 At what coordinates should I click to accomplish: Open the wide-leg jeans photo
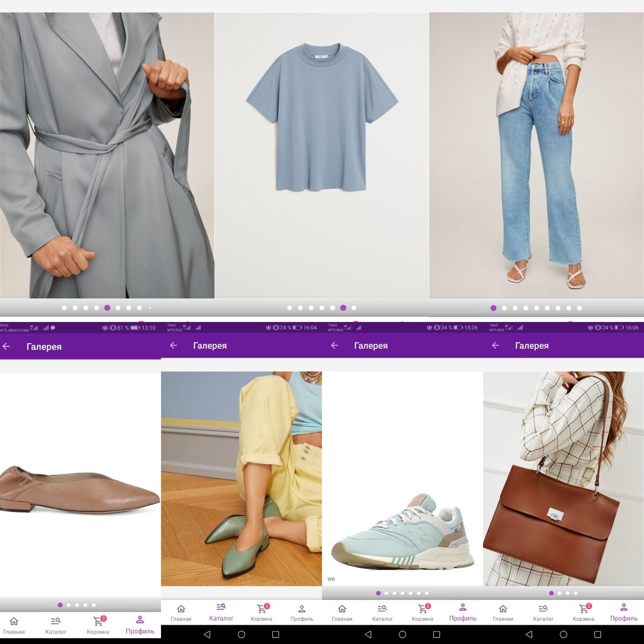point(537,155)
